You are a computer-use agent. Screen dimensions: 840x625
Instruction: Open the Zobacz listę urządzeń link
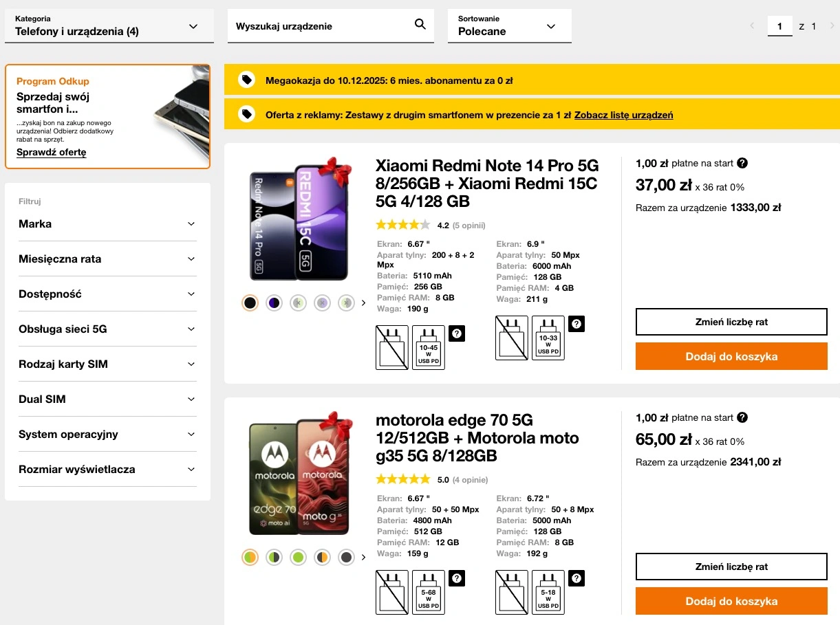[x=623, y=115]
